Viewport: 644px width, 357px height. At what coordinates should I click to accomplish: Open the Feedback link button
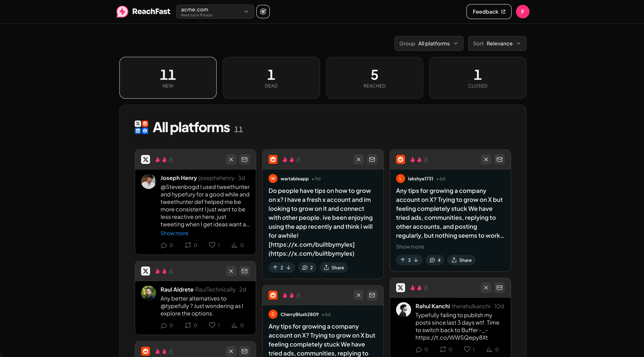[489, 11]
